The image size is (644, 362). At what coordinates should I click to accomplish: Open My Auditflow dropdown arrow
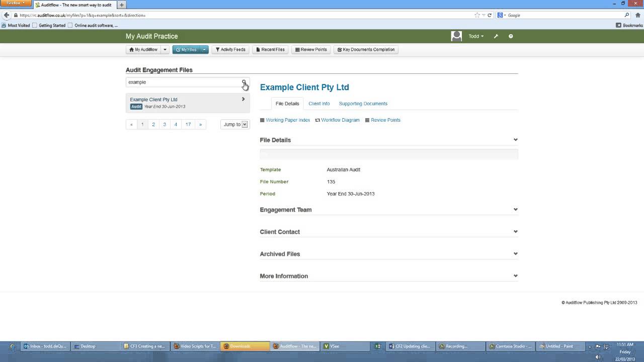[165, 49]
